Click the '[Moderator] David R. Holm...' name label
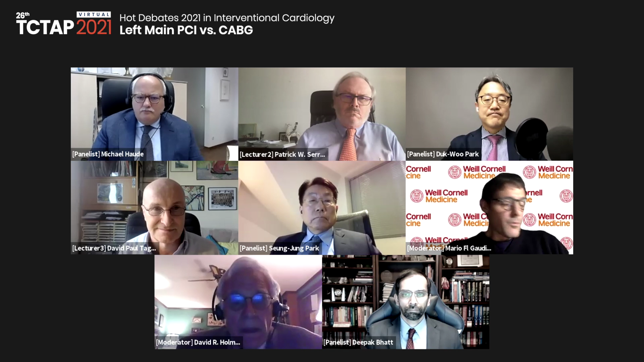644x362 pixels. pyautogui.click(x=198, y=343)
